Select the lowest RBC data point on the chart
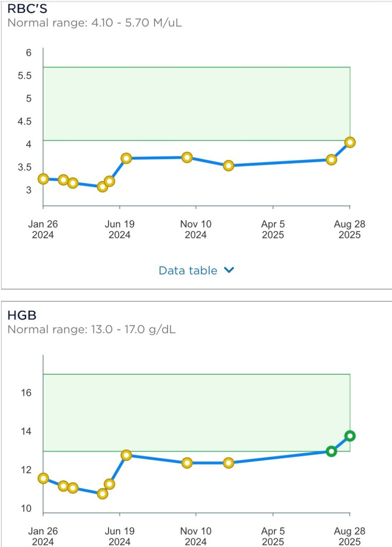 coord(102,187)
